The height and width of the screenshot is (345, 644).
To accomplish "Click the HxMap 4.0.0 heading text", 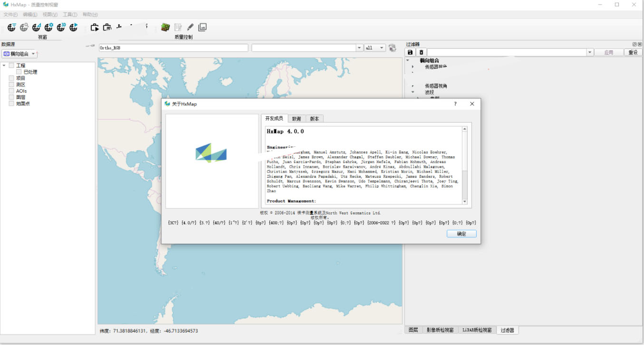I will click(285, 131).
